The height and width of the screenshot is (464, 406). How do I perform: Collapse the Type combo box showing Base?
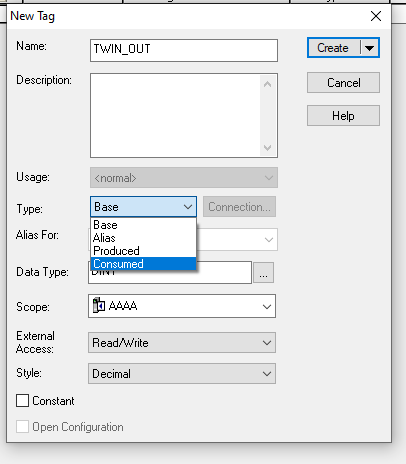point(143,207)
